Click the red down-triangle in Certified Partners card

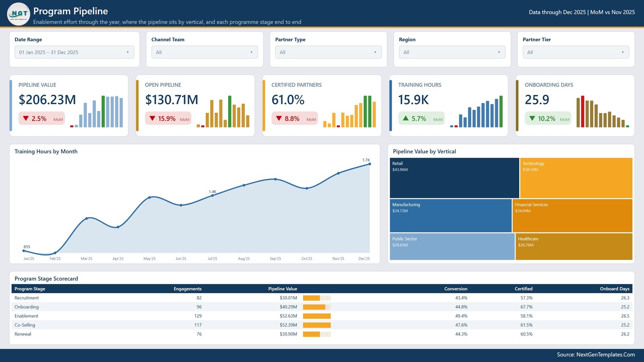point(279,119)
